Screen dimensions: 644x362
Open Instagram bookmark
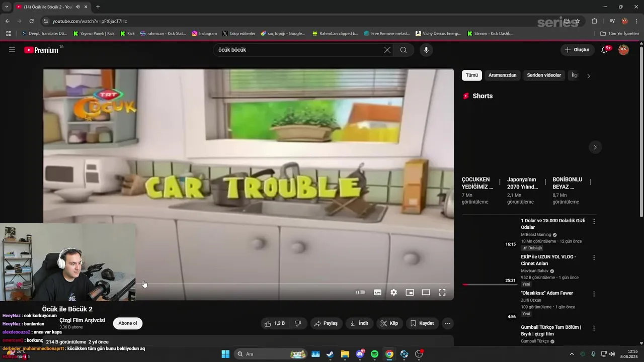point(204,34)
